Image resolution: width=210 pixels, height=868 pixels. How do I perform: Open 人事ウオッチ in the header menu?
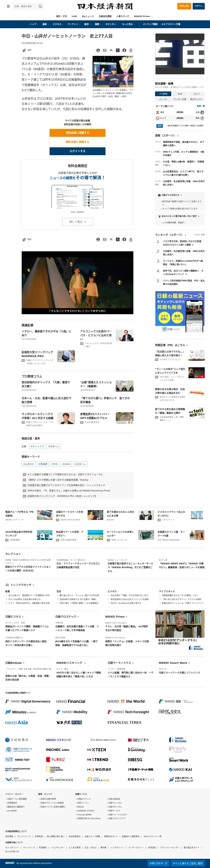[x=122, y=16]
